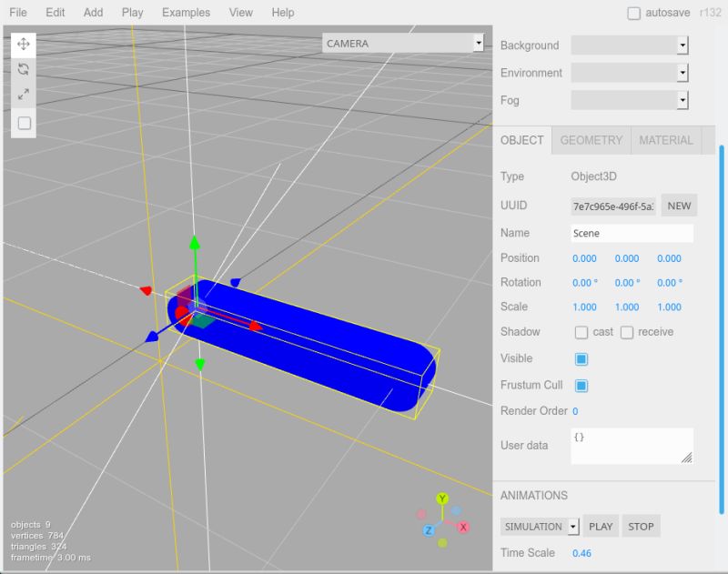This screenshot has height=574, width=728.
Task: Click the STOP animation button
Action: coord(641,527)
